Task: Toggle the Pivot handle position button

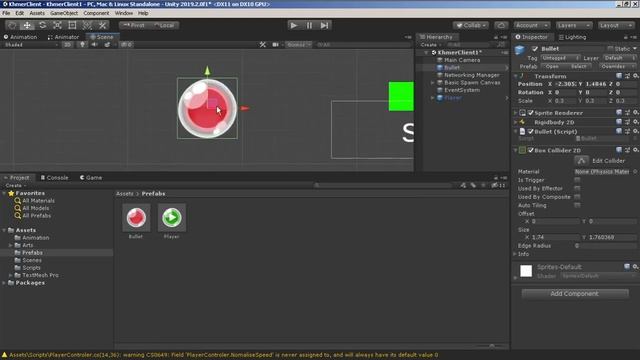Action: coord(134,25)
